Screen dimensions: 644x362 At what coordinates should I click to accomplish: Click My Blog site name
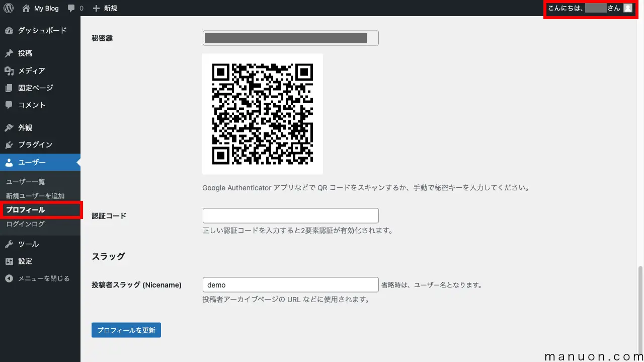tap(46, 9)
